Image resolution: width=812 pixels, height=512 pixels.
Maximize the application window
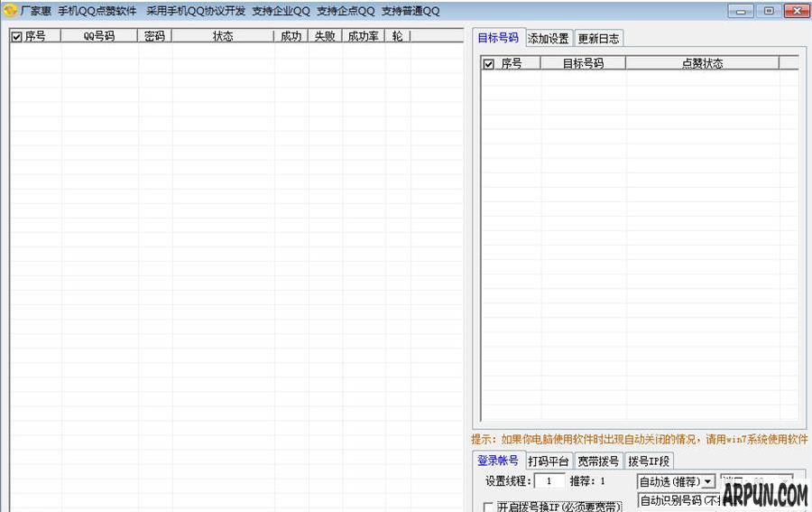click(769, 10)
